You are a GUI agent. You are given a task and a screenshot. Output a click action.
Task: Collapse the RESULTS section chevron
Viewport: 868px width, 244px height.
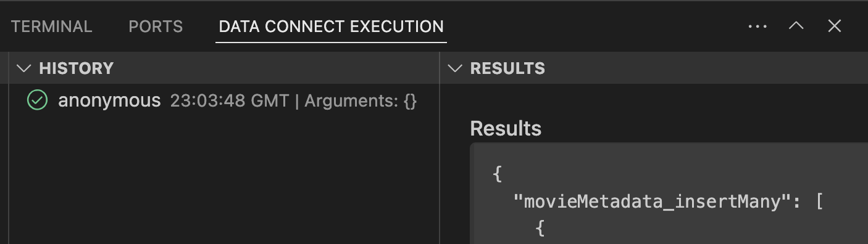(x=455, y=68)
